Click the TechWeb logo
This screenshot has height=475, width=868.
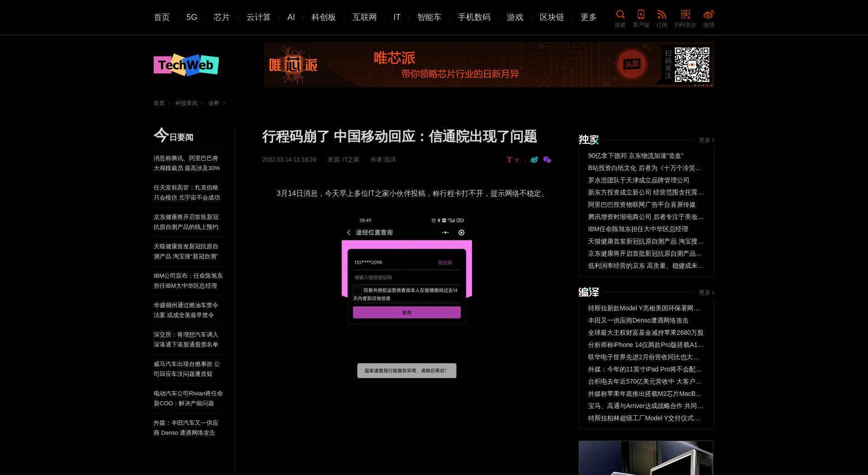[x=186, y=65]
